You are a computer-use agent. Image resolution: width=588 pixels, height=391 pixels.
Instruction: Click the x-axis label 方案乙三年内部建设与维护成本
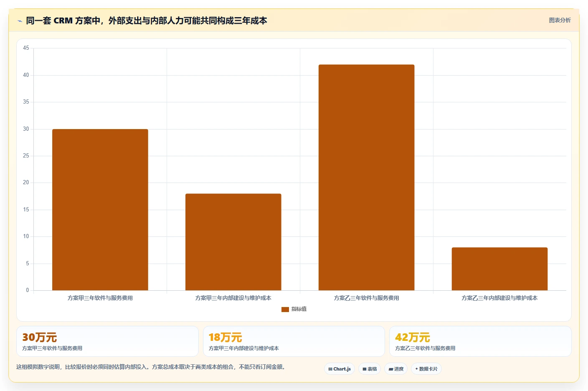click(499, 298)
